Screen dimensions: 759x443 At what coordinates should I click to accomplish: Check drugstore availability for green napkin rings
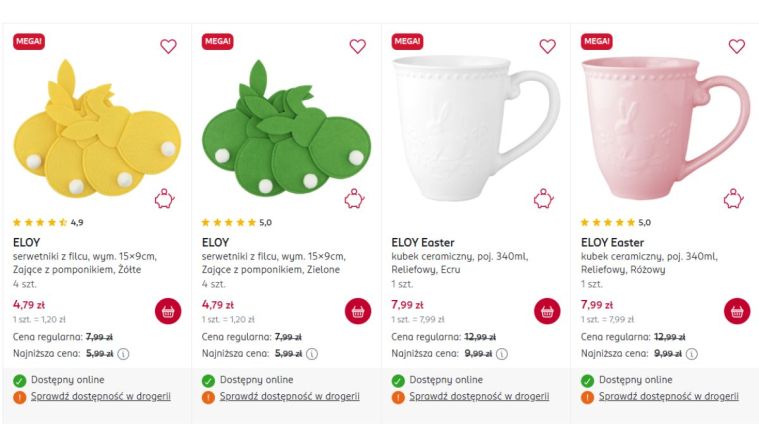pyautogui.click(x=289, y=396)
